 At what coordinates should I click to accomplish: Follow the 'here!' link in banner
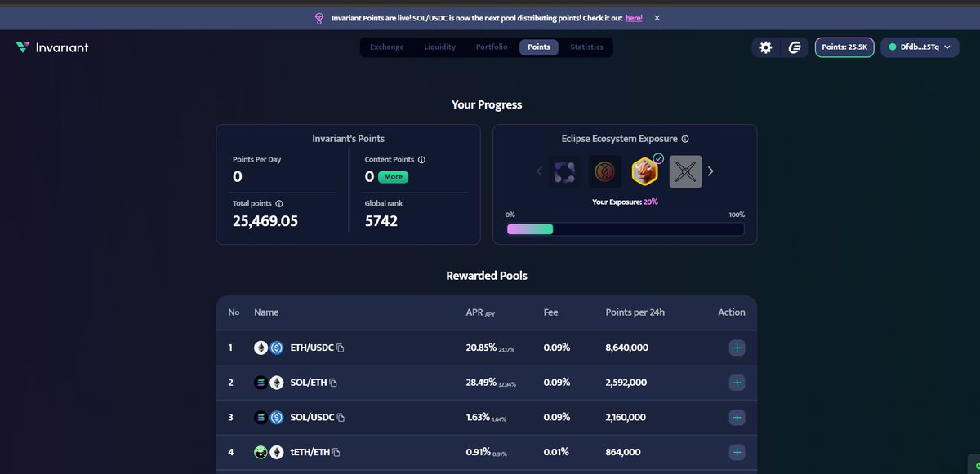click(634, 18)
